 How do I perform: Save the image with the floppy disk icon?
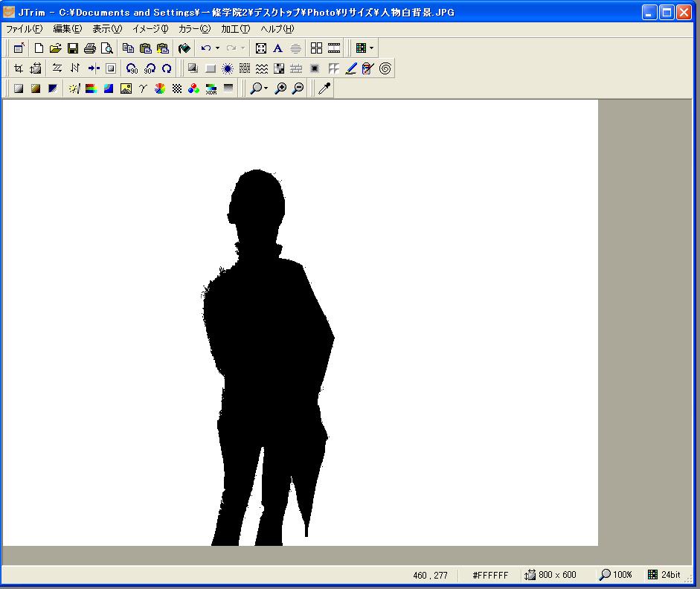pyautogui.click(x=73, y=48)
